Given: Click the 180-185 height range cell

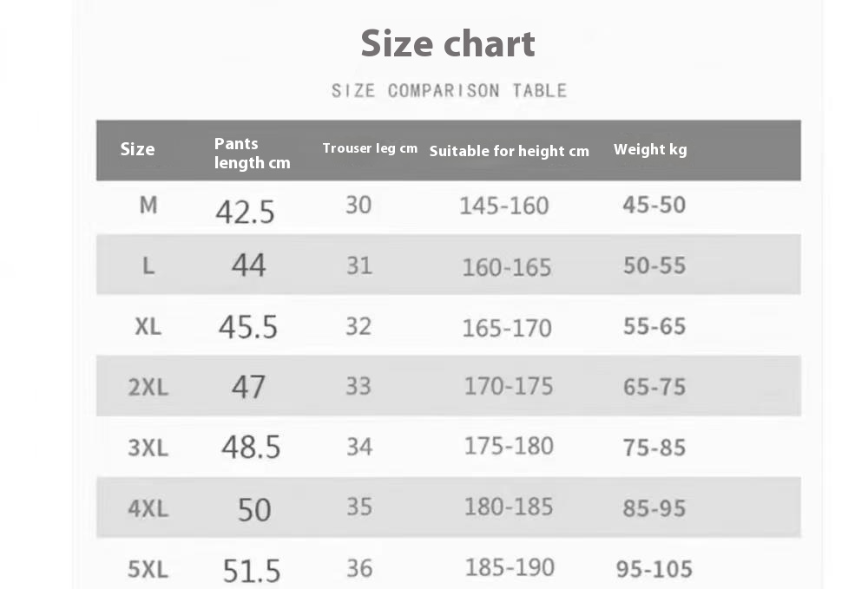Looking at the screenshot, I should (509, 507).
